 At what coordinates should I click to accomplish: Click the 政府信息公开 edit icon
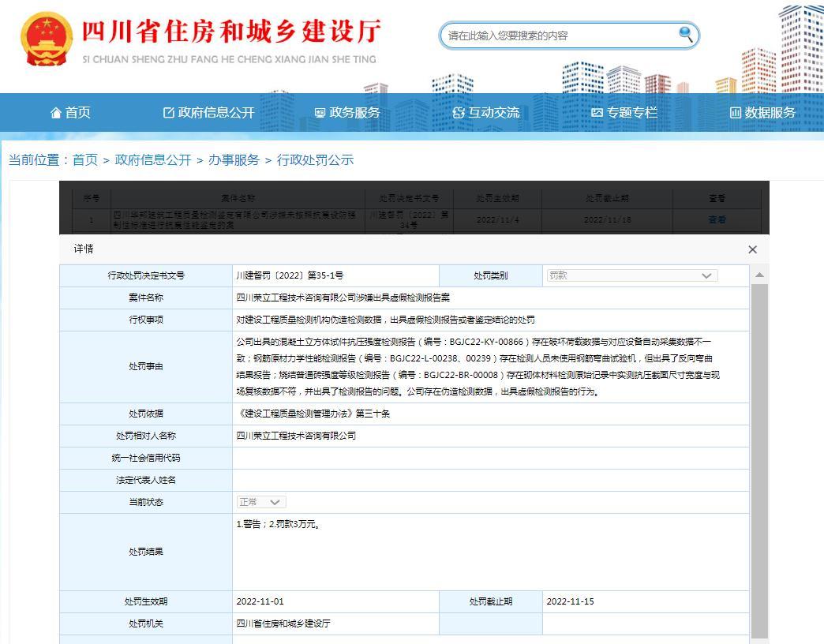168,112
